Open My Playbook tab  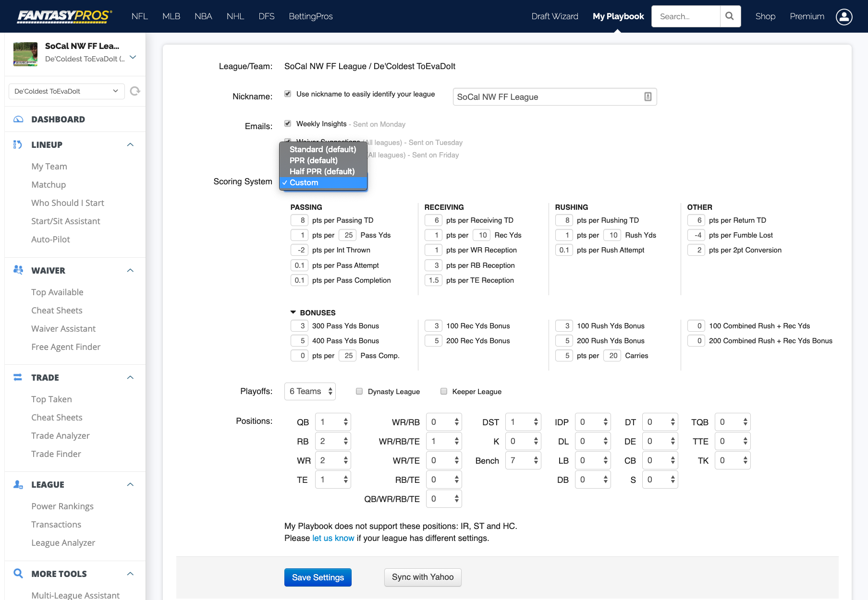coord(618,16)
